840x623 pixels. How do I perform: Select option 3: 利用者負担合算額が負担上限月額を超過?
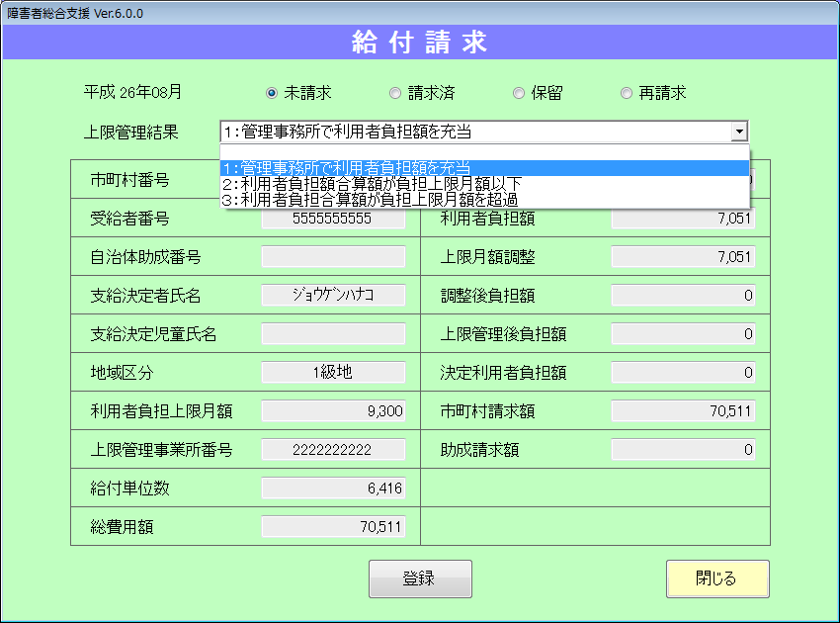(x=484, y=199)
